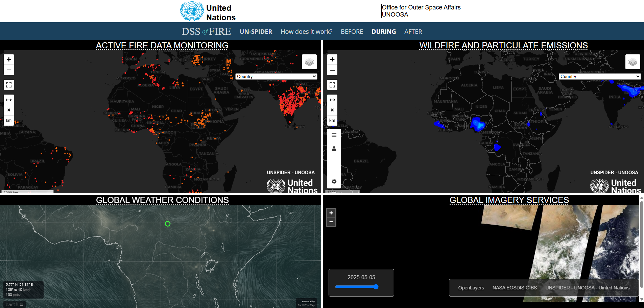Open the NASA EOSDIS GIBS link
Image resolution: width=644 pixels, height=308 pixels.
pyautogui.click(x=515, y=288)
